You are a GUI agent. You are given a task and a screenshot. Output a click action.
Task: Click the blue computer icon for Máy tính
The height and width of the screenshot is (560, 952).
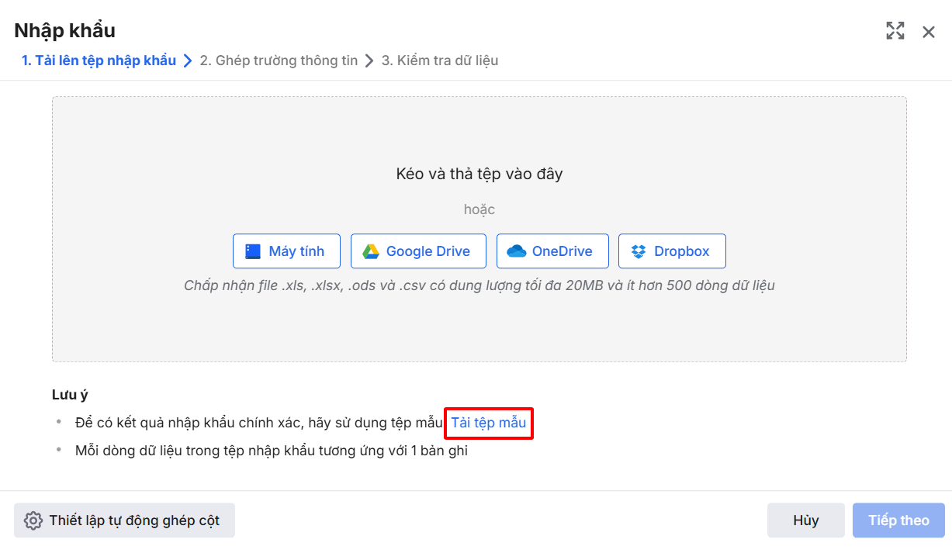tap(253, 251)
